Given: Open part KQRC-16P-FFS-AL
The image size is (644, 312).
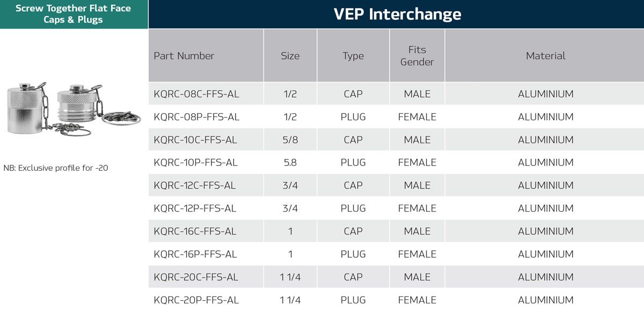Looking at the screenshot, I should [x=195, y=254].
